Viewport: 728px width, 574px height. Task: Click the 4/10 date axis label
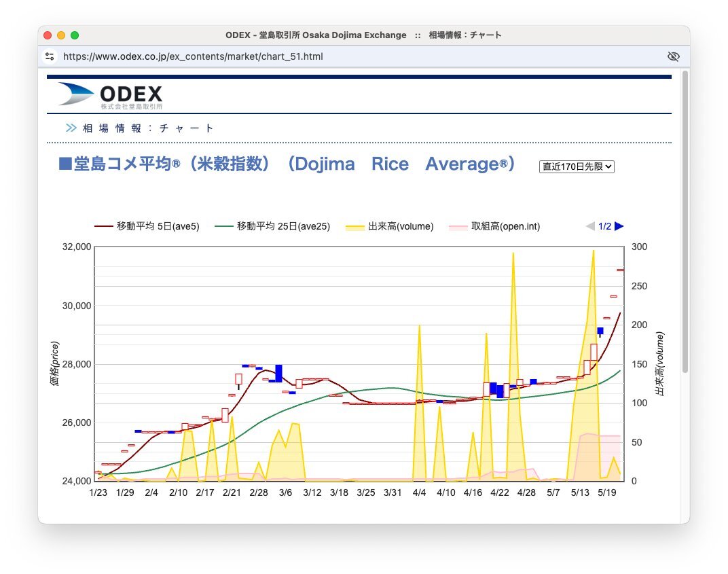point(446,492)
